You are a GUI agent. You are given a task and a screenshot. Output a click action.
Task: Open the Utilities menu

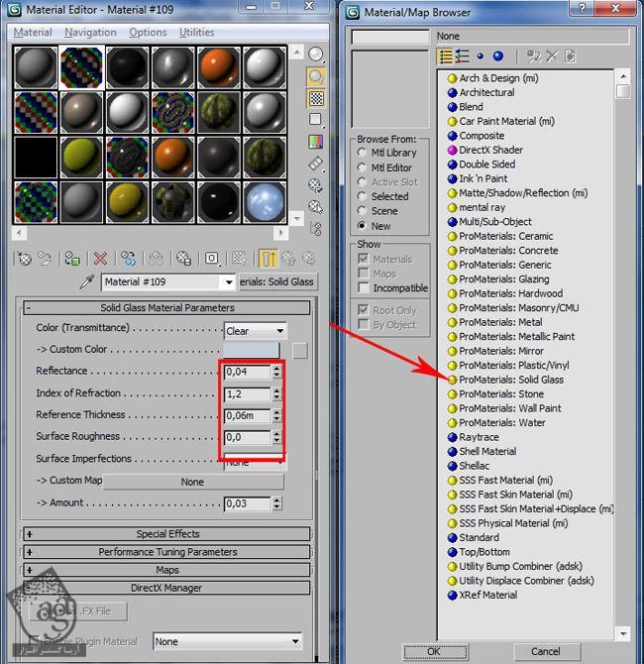(196, 33)
